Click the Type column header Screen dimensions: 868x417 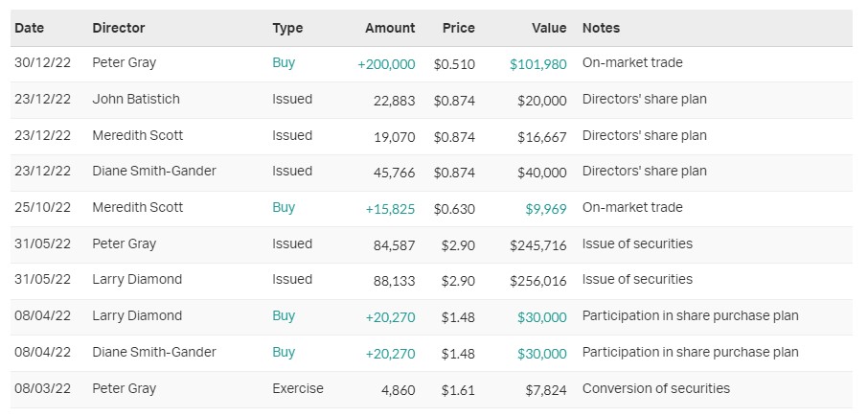(x=287, y=28)
